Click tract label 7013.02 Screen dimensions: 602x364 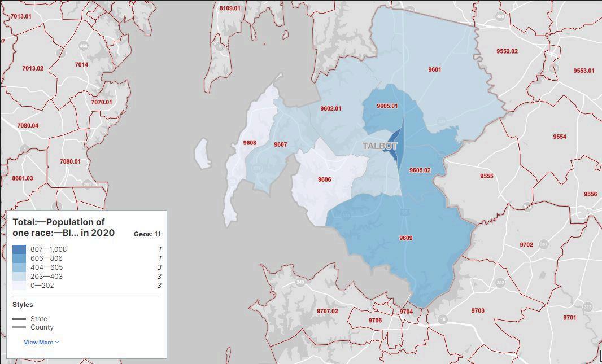(33, 68)
